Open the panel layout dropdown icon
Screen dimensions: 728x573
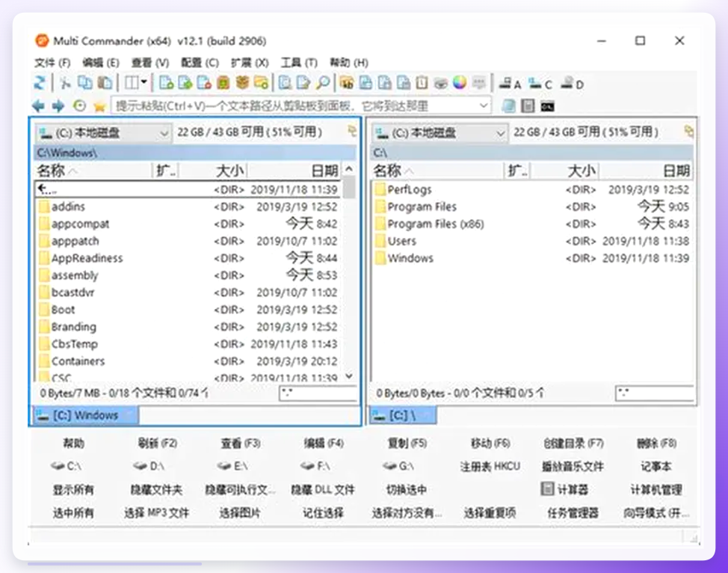click(135, 83)
